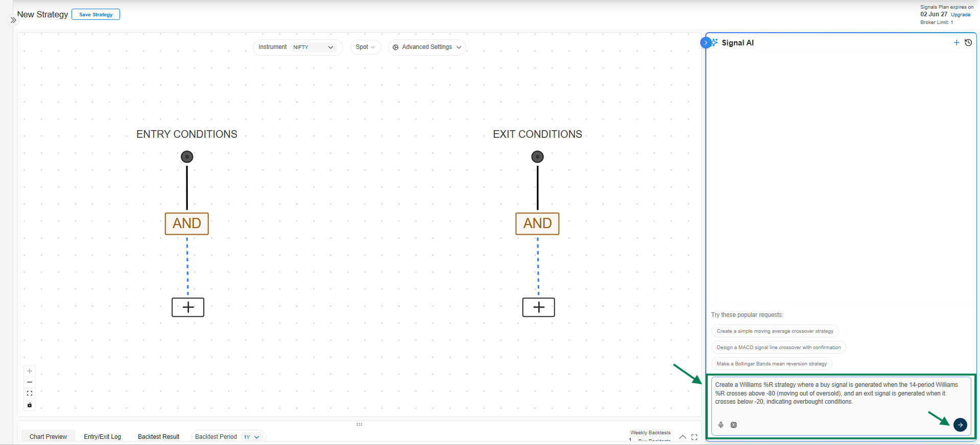The image size is (980, 445).
Task: Open the Backtest Period 1Y dropdown
Action: (252, 437)
